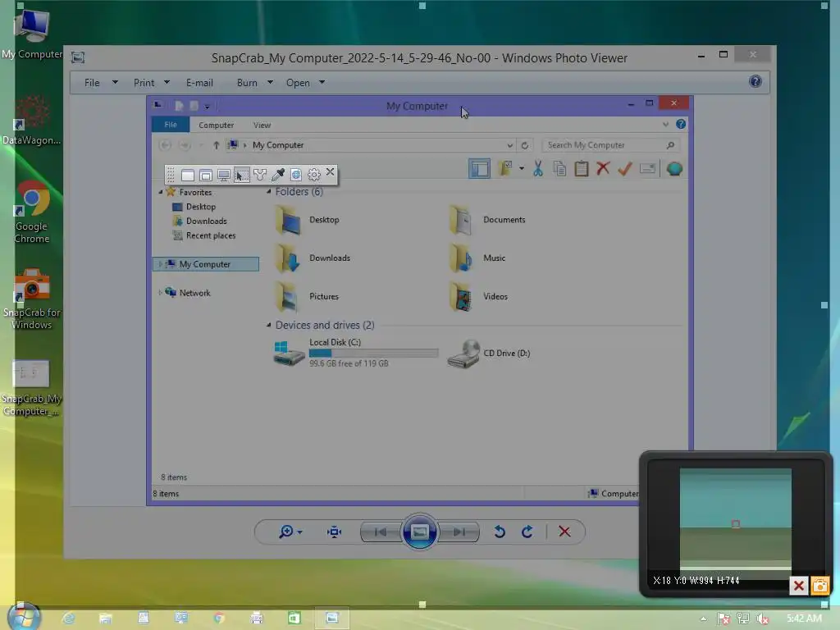The width and height of the screenshot is (840, 630).
Task: Select pictured CD Drive (D:) icon
Action: [464, 354]
